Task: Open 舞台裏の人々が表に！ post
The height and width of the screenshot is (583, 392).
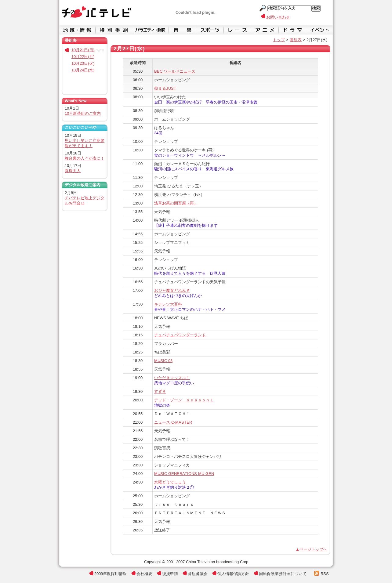Action: [85, 158]
